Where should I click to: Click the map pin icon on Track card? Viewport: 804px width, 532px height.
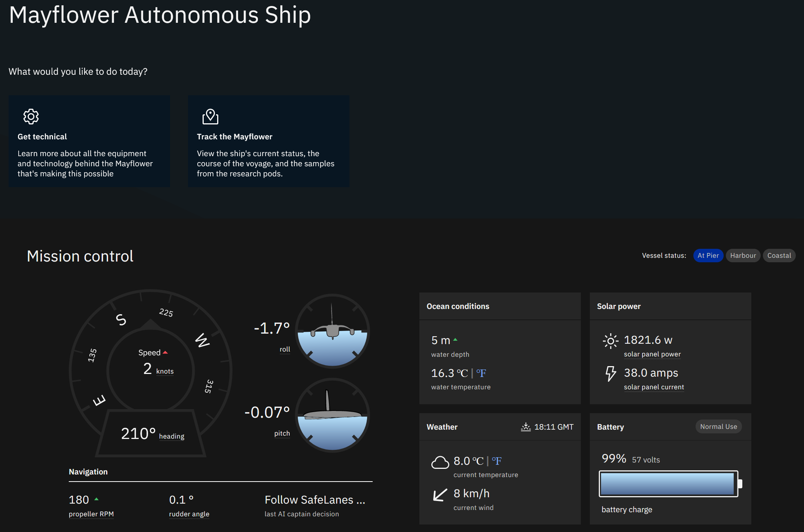click(210, 117)
